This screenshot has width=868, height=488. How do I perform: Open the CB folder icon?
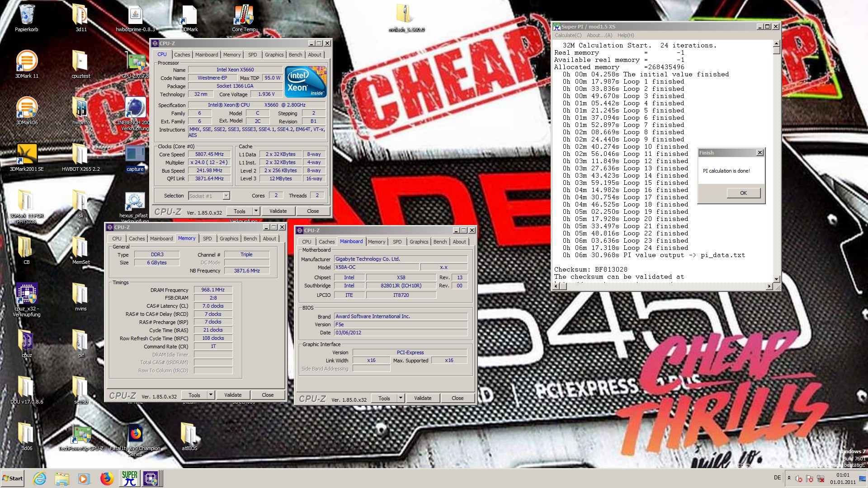click(26, 251)
